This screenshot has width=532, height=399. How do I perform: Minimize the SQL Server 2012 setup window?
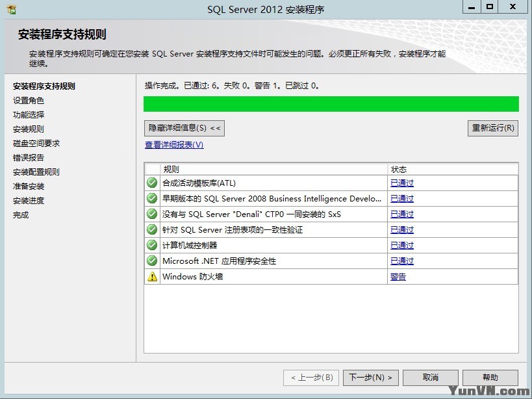[x=472, y=6]
